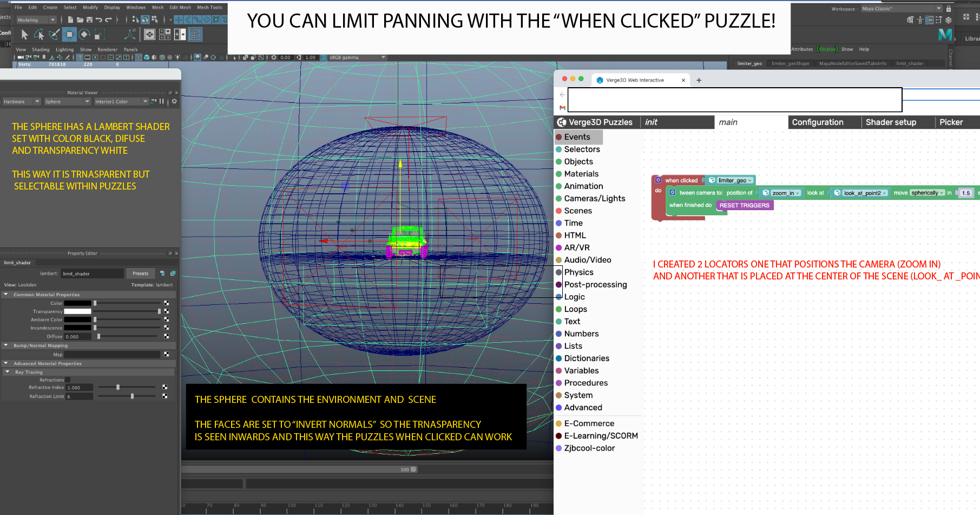Viewport: 980px width, 515px height.
Task: Switch to single perspective view layout
Action: tap(150, 35)
